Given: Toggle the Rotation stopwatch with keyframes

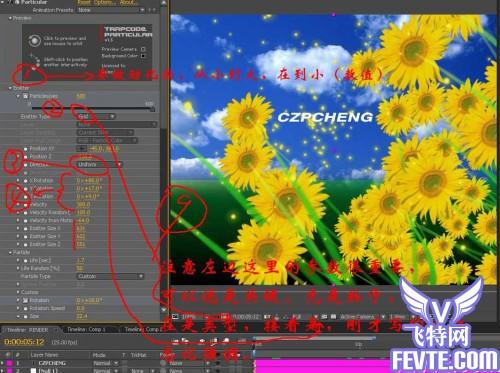Looking at the screenshot, I should coord(25,300).
